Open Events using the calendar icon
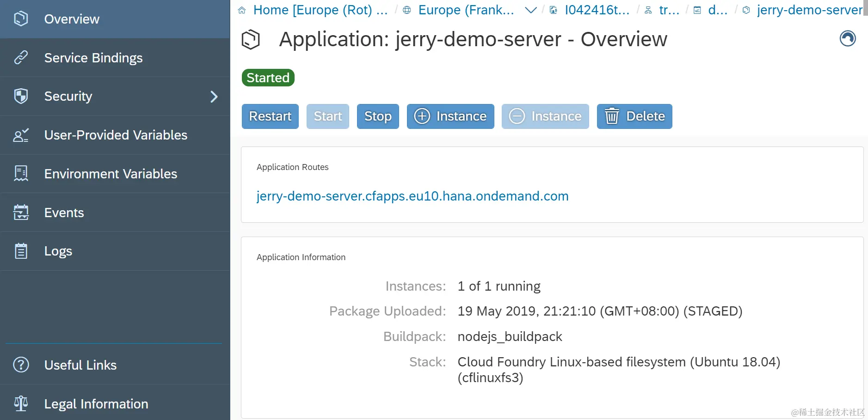The height and width of the screenshot is (420, 868). [x=20, y=212]
